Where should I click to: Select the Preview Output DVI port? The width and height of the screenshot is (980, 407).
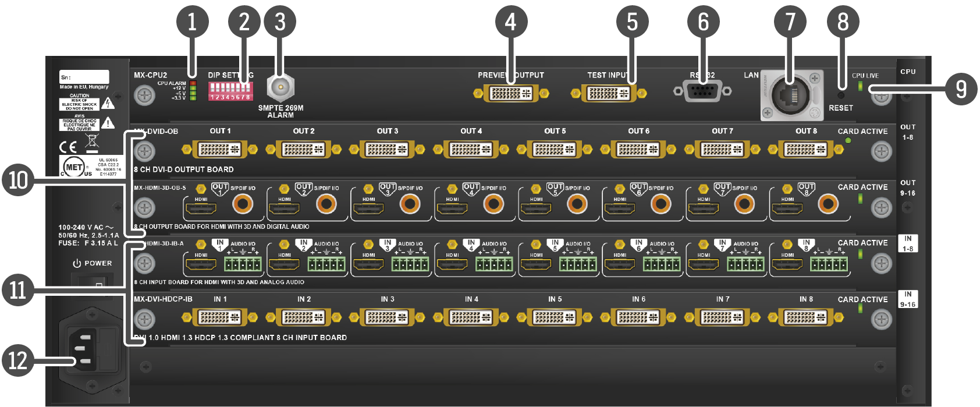click(510, 93)
